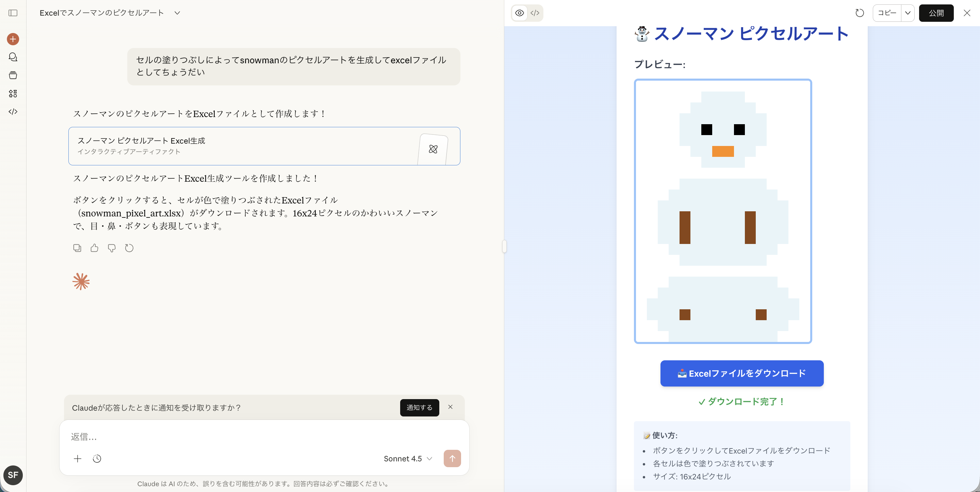Viewport: 980px width, 492px height.
Task: Give thumbs down to the response
Action: tap(112, 248)
